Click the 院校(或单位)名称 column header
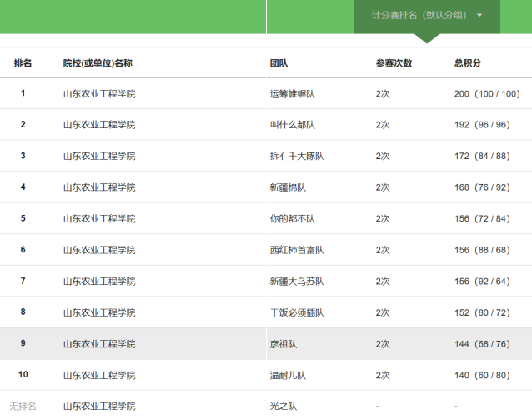The image size is (532, 419). tap(98, 63)
